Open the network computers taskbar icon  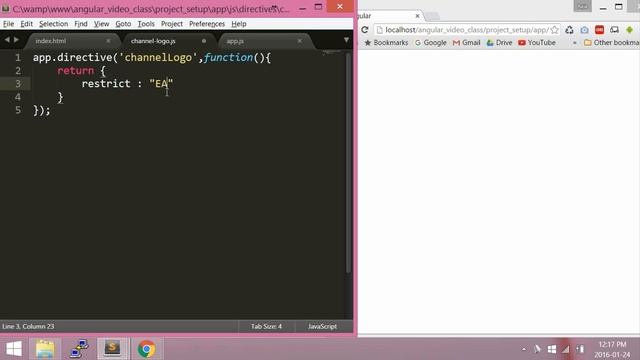click(79, 349)
